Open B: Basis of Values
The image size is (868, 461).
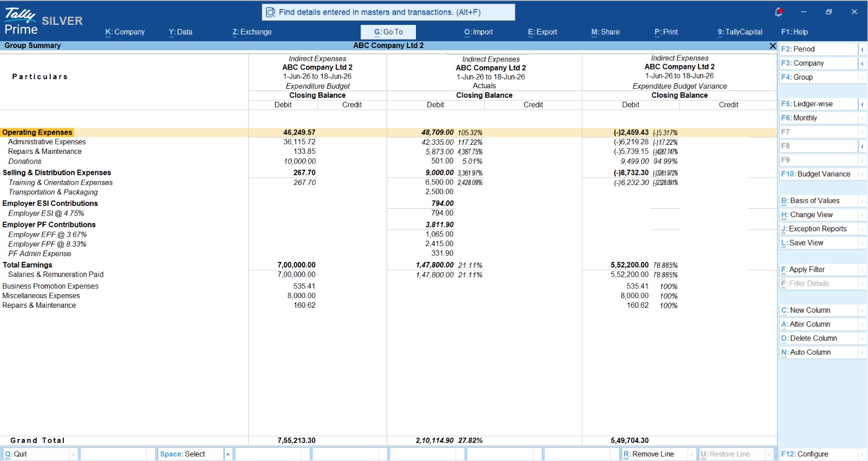(818, 201)
